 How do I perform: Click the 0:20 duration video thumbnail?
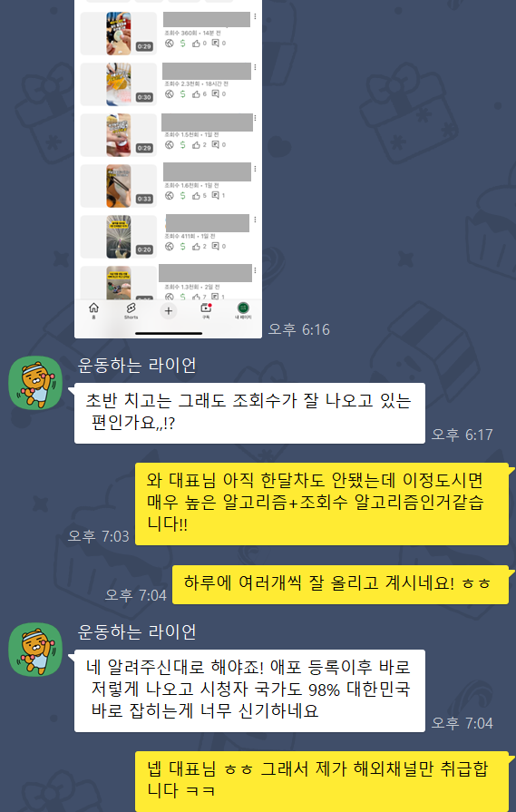coord(119,236)
